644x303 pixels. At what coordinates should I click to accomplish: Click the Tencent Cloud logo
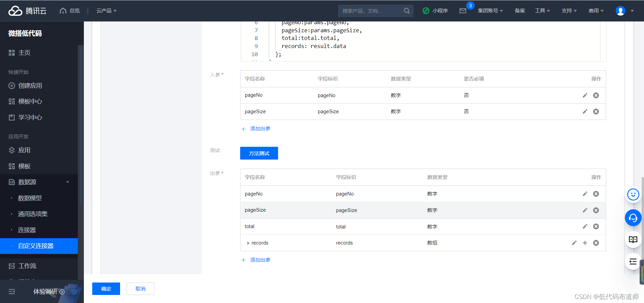[x=27, y=11]
